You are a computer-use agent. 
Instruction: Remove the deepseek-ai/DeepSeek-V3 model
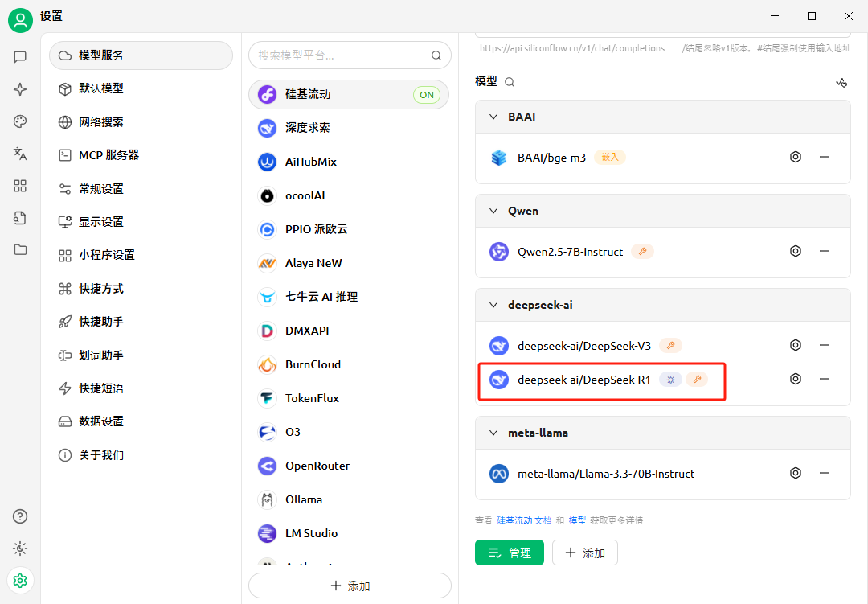tap(825, 345)
